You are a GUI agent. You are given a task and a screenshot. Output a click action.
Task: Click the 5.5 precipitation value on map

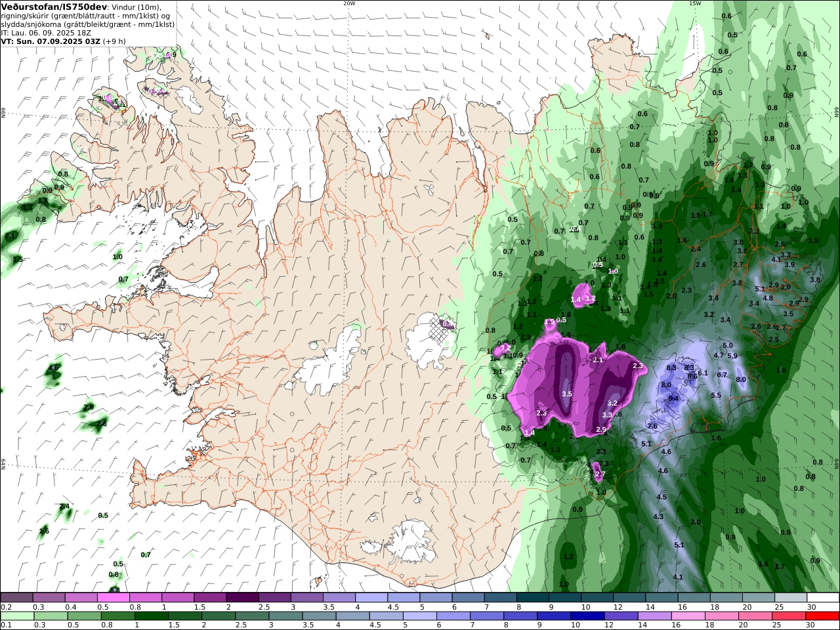click(x=716, y=395)
